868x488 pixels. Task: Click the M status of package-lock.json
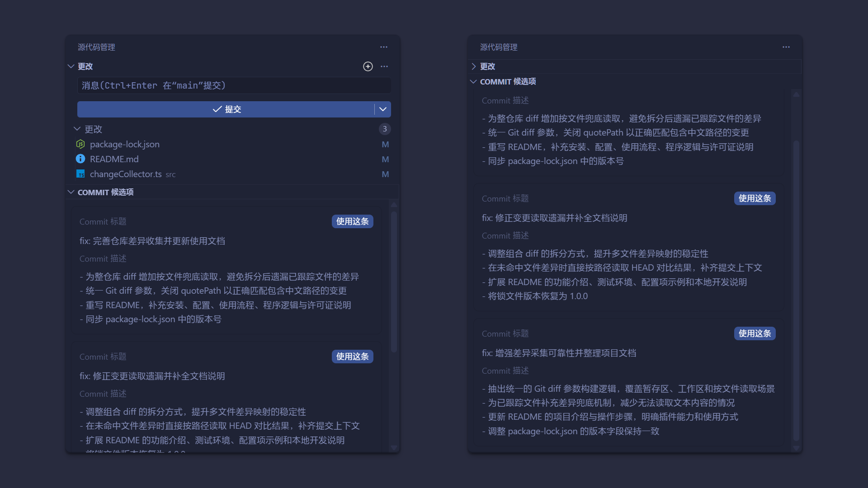click(x=385, y=145)
